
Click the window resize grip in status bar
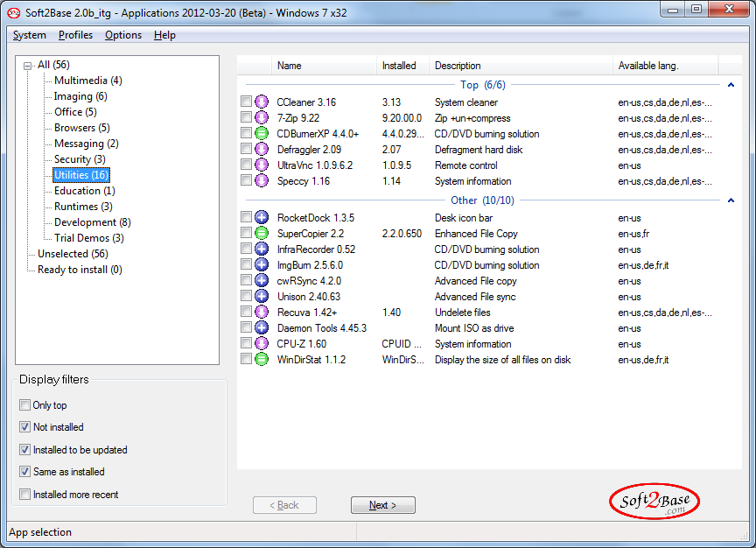744,536
